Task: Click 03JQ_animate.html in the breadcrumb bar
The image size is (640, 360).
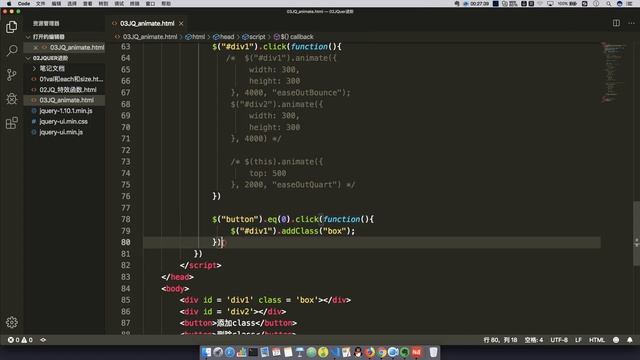Action: point(146,37)
